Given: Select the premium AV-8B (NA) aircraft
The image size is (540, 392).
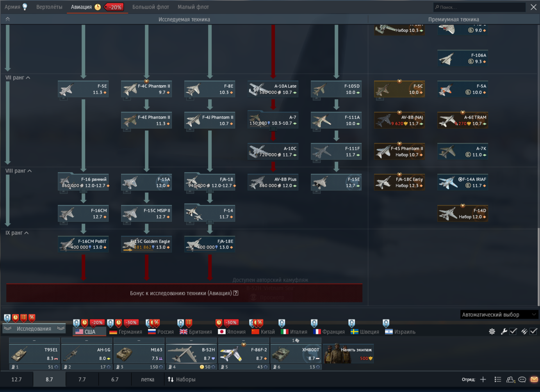Looking at the screenshot, I should click(x=399, y=120).
